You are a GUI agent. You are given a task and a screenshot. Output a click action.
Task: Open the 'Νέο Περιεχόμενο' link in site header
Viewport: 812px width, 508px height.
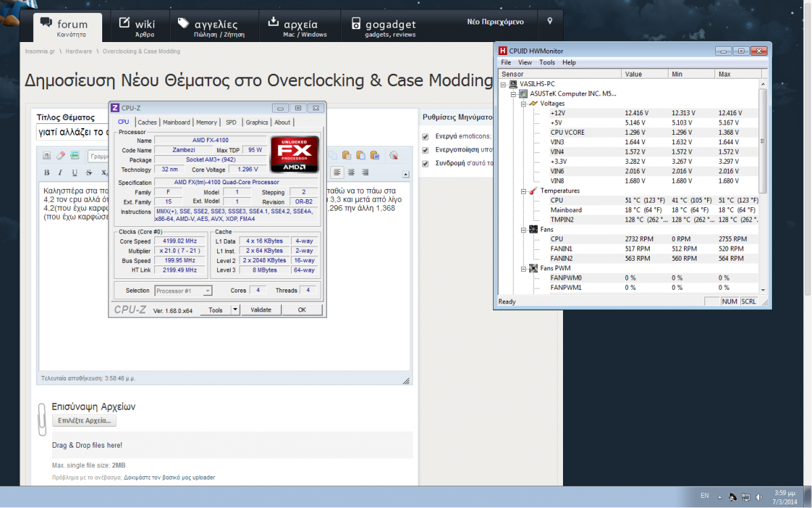tap(495, 22)
